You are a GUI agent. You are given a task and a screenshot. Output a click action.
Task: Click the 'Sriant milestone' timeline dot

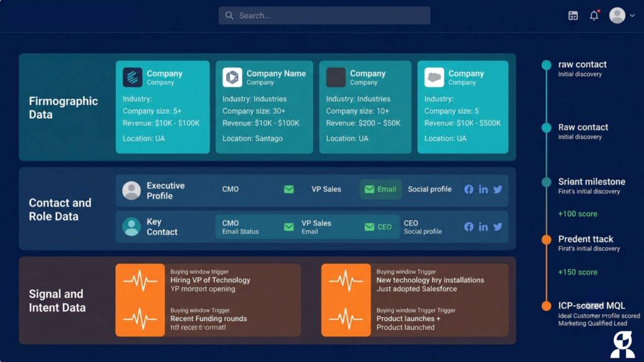547,182
